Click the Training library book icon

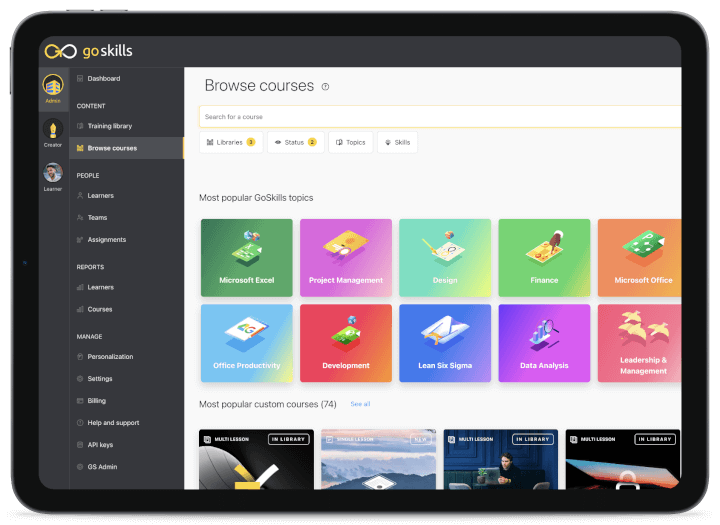click(x=80, y=126)
